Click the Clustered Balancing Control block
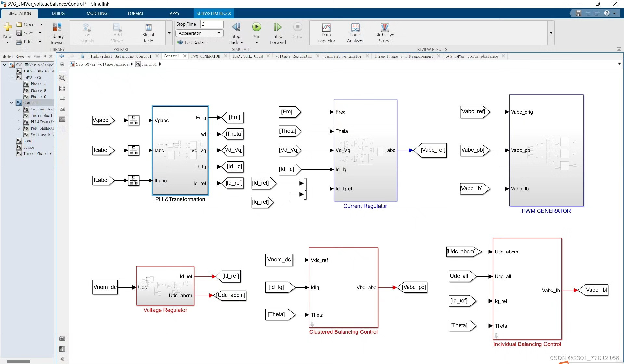The height and width of the screenshot is (364, 624). tap(343, 287)
